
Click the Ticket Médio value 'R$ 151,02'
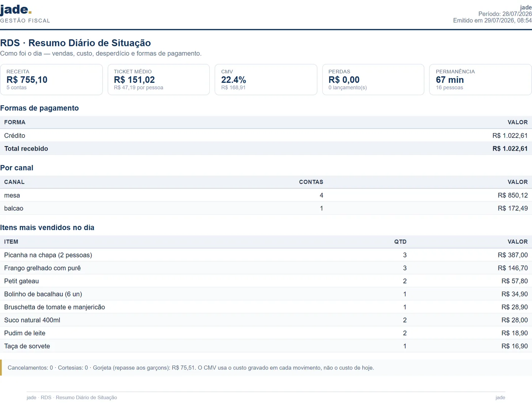pyautogui.click(x=135, y=80)
